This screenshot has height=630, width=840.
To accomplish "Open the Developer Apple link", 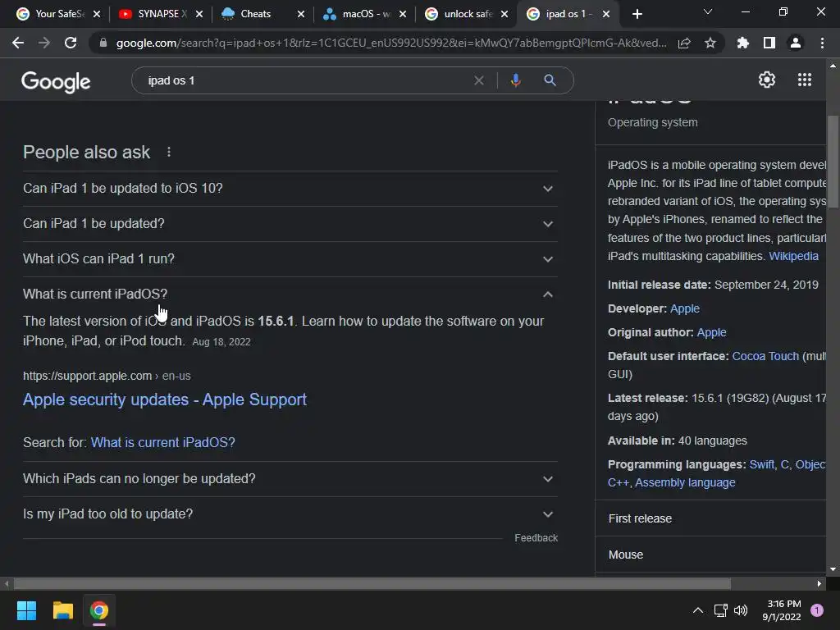I will pos(685,308).
